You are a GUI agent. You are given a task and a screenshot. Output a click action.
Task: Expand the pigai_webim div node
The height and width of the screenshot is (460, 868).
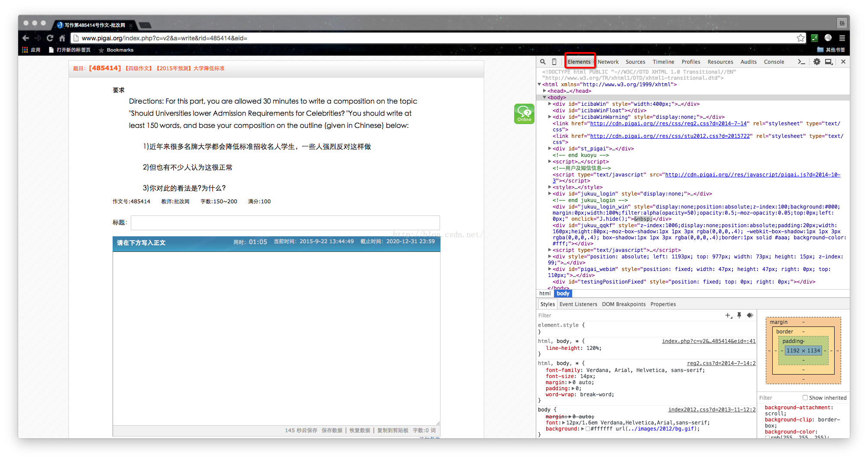[550, 269]
